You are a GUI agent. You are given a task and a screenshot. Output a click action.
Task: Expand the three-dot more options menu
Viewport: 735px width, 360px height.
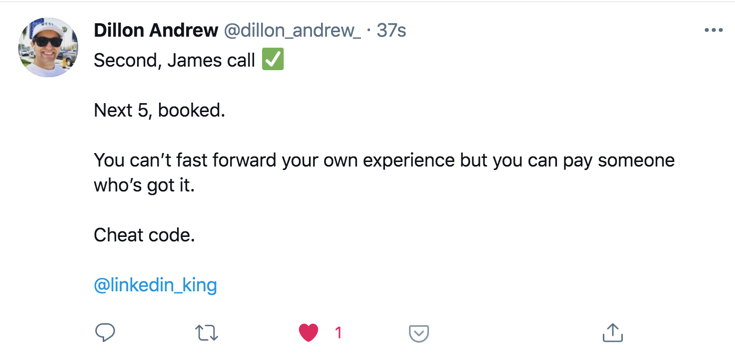coord(713,30)
